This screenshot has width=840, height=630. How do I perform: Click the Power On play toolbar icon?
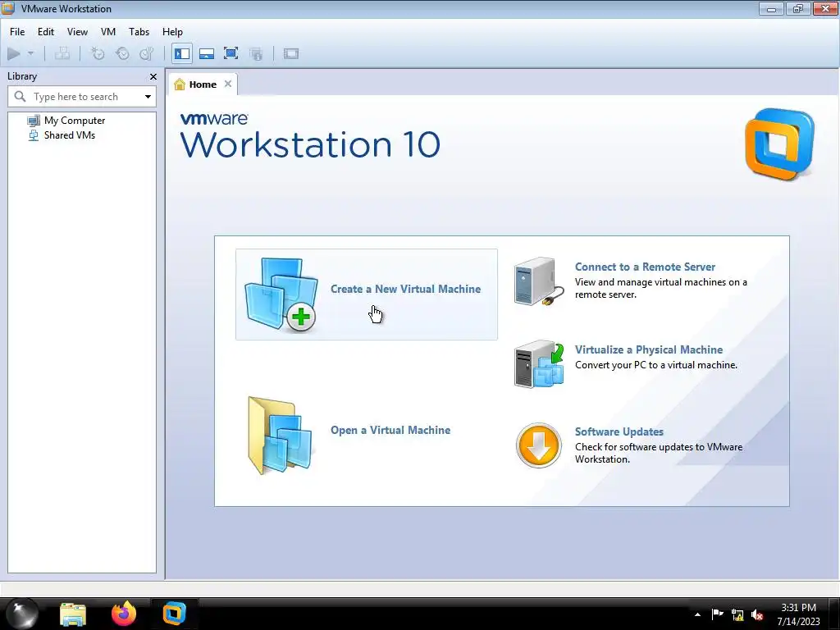pos(14,53)
